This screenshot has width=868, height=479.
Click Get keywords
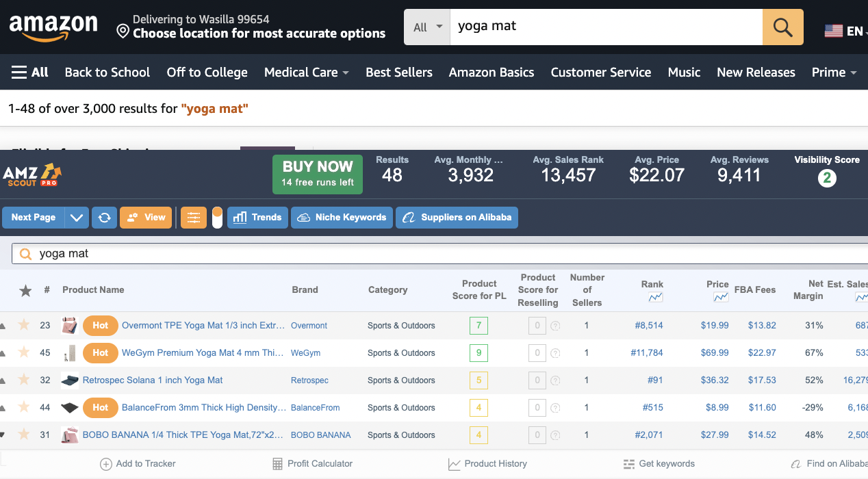pyautogui.click(x=659, y=464)
